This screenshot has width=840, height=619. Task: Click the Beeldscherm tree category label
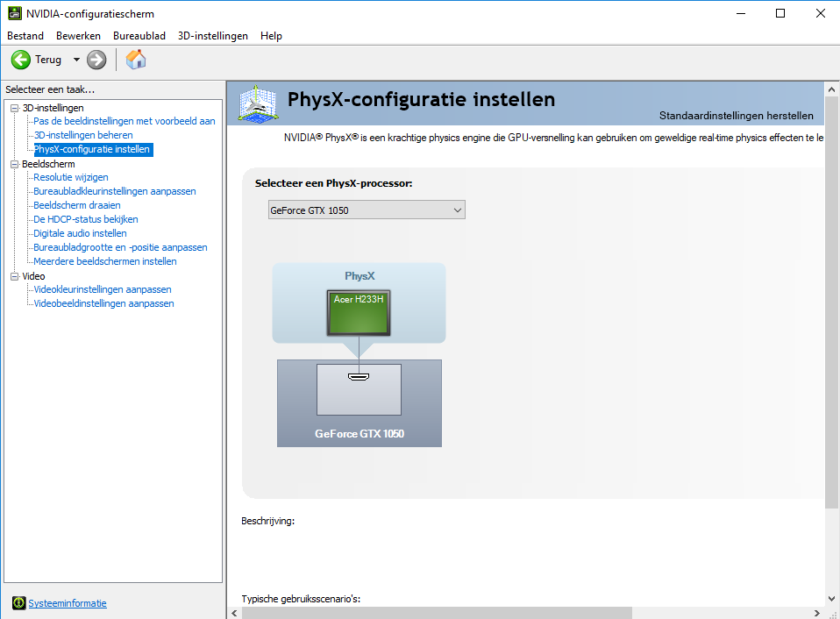pyautogui.click(x=48, y=164)
